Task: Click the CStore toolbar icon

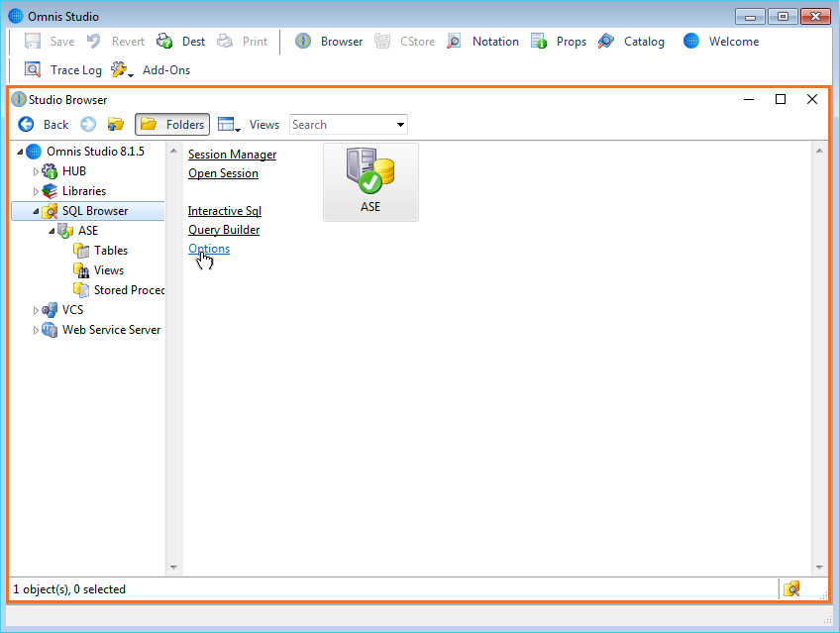Action: point(382,42)
